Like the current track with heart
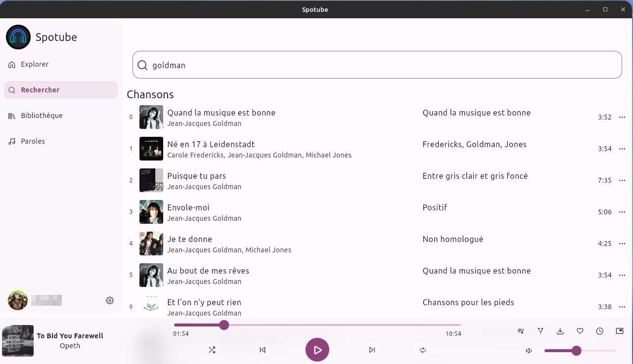633x364 pixels. click(580, 331)
